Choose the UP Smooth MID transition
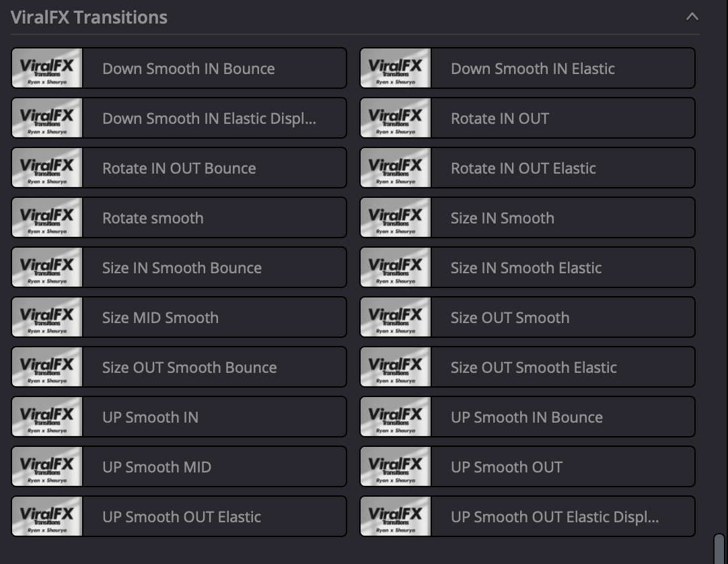Viewport: 728px width, 564px height. click(157, 466)
